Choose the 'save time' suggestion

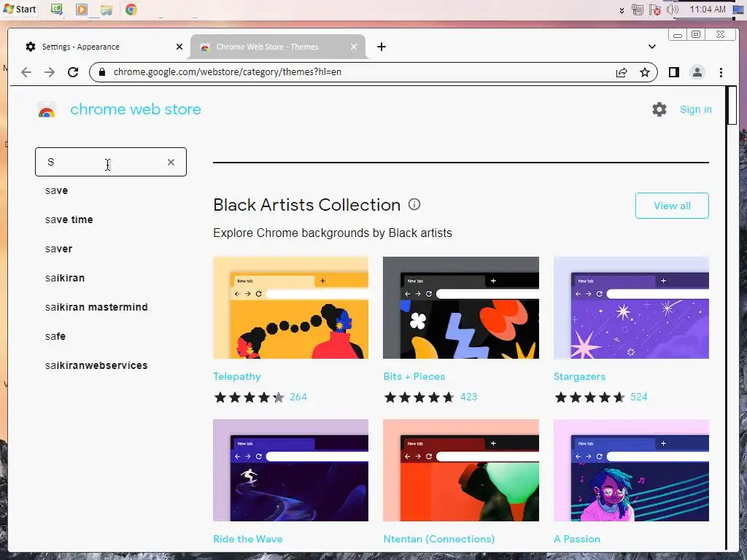pyautogui.click(x=69, y=219)
